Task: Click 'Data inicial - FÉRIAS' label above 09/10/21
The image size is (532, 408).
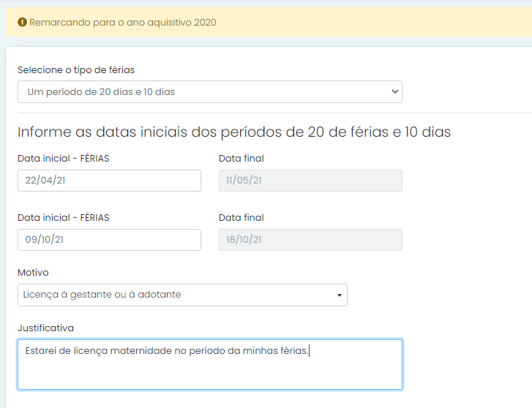Action: [64, 218]
